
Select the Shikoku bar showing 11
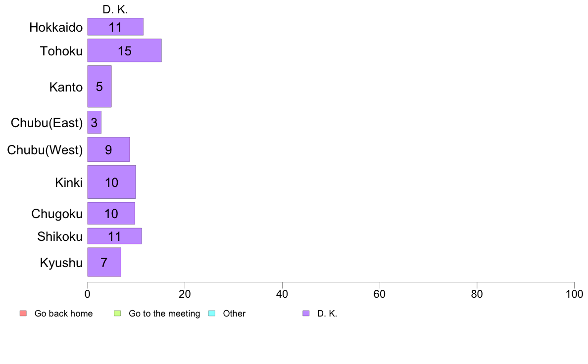(115, 236)
